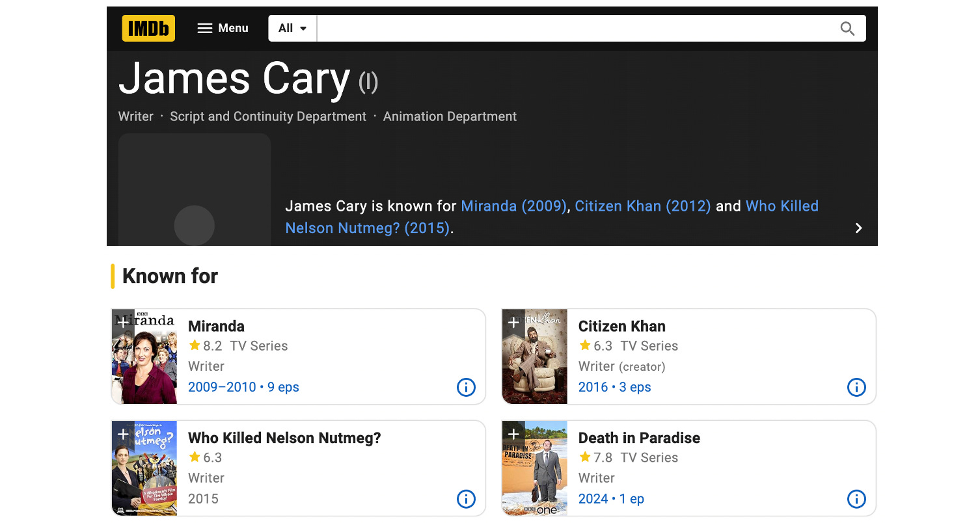The height and width of the screenshot is (523, 980).
Task: Click the Death in Paradise poster thumbnail
Action: [535, 468]
